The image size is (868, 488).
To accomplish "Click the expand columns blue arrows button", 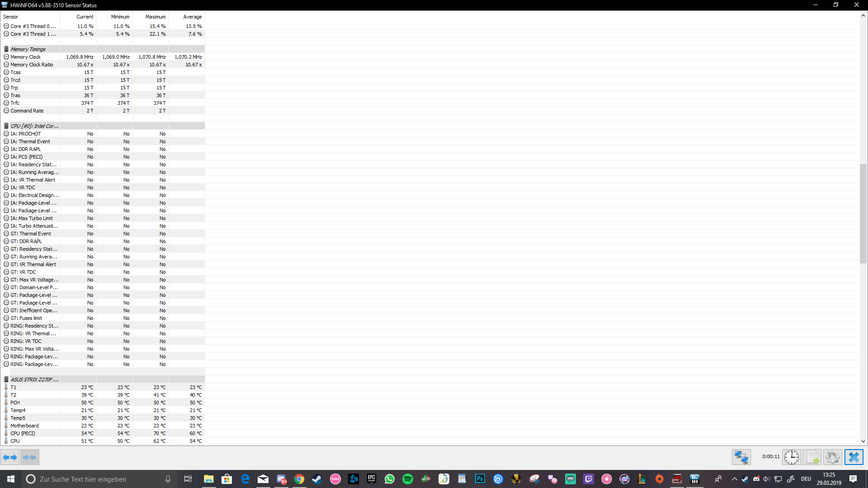I will pyautogui.click(x=10, y=457).
